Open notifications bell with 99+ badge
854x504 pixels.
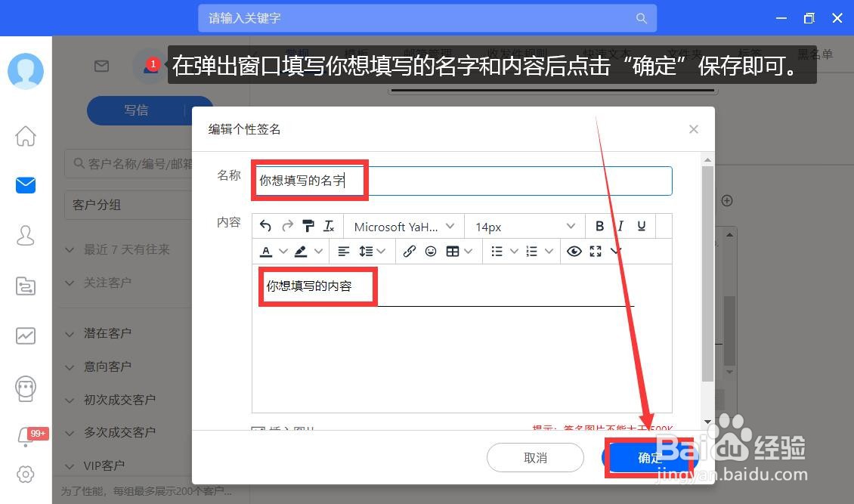(26, 437)
